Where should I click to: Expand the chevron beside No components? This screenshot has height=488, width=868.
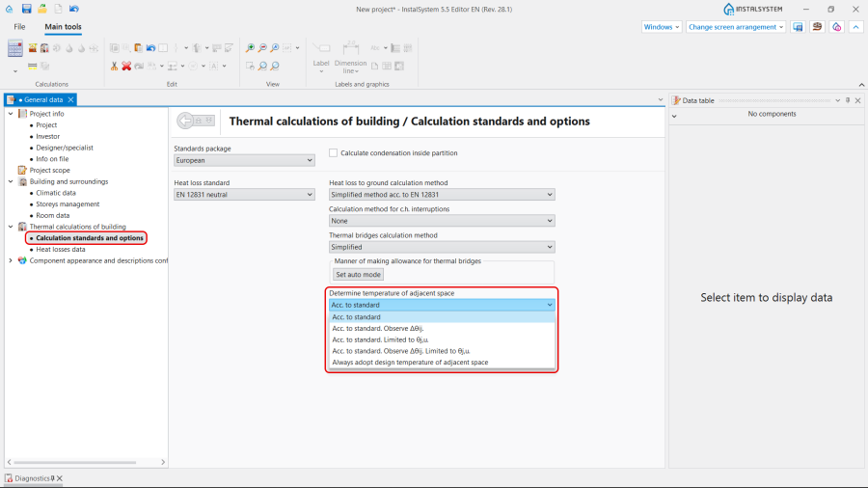[674, 116]
